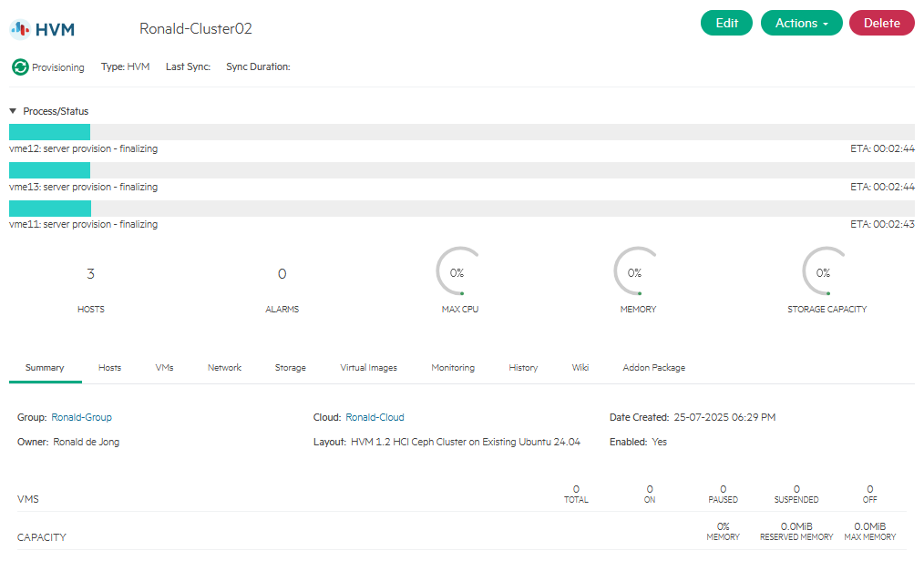Open the Ronald-Cloud link
The height and width of the screenshot is (561, 924).
click(x=375, y=417)
